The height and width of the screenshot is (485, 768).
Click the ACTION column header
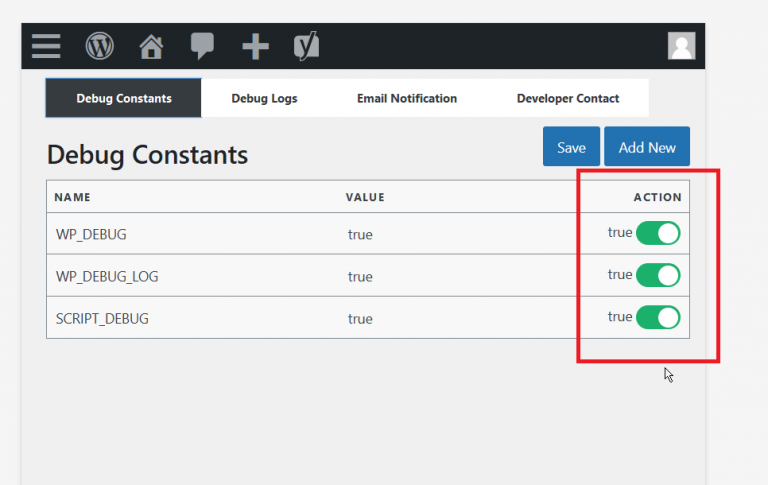click(657, 197)
